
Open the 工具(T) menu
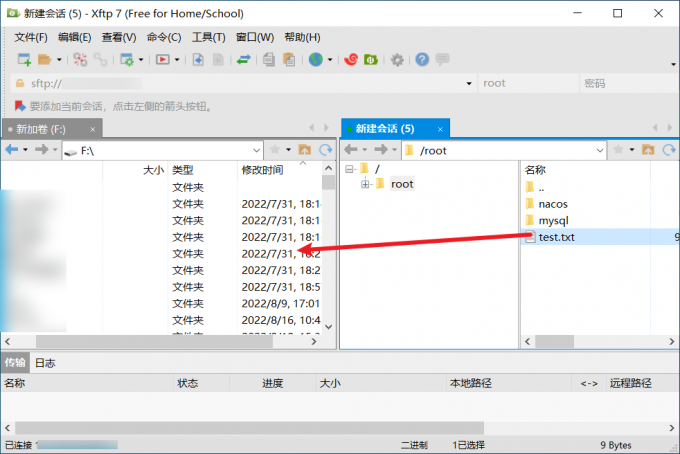click(x=208, y=37)
